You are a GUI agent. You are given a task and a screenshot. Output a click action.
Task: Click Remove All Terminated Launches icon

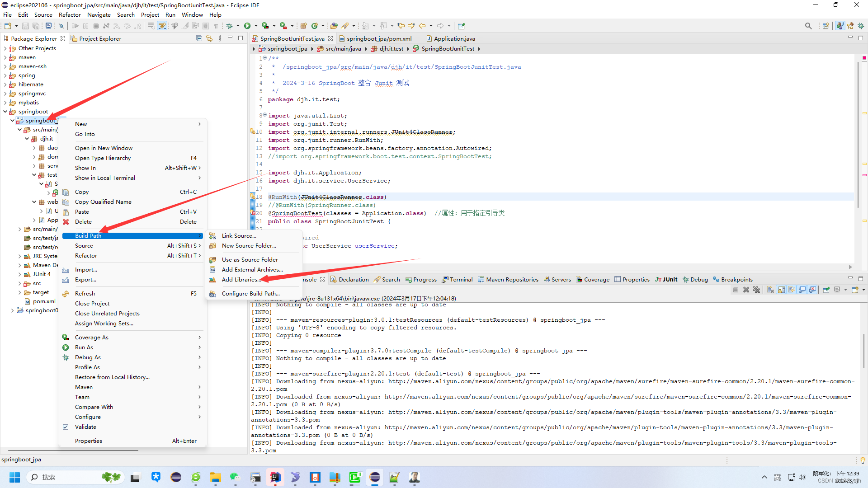coord(757,290)
